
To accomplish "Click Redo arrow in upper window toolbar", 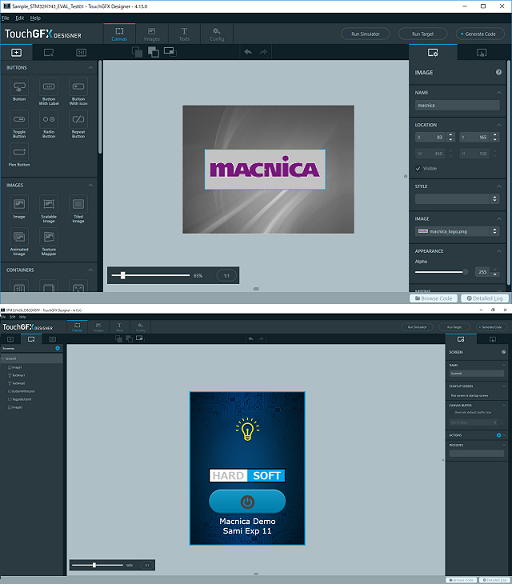I will point(264,52).
